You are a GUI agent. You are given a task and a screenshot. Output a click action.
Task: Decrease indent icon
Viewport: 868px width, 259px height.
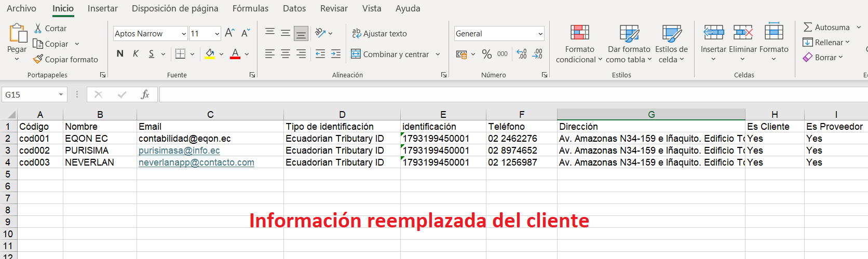coord(320,54)
